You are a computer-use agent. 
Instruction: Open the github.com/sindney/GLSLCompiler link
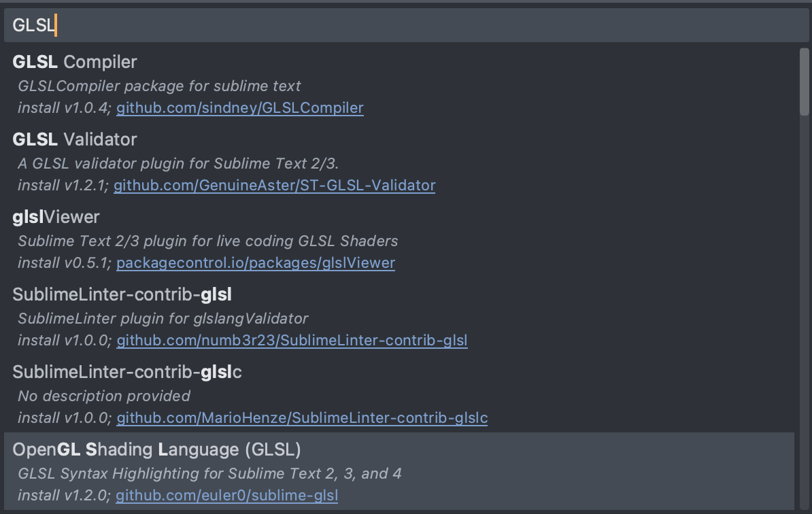[x=240, y=107]
